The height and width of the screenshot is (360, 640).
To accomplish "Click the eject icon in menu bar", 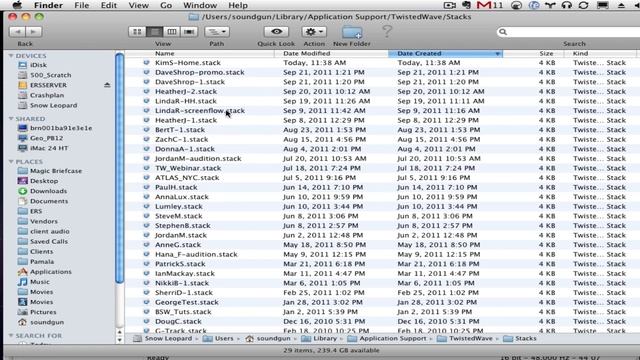I will point(621,5).
